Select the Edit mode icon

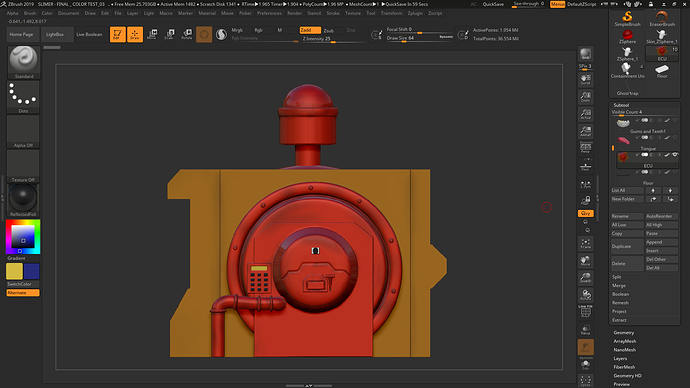(117, 34)
